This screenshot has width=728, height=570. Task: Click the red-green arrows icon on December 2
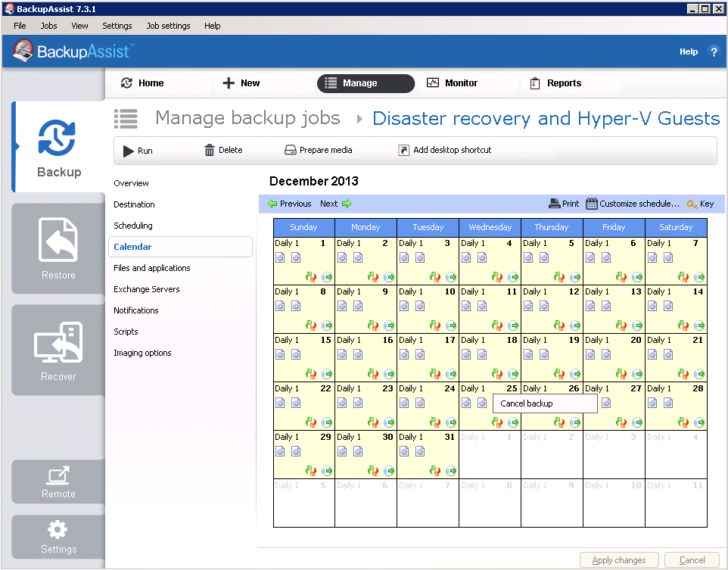373,277
